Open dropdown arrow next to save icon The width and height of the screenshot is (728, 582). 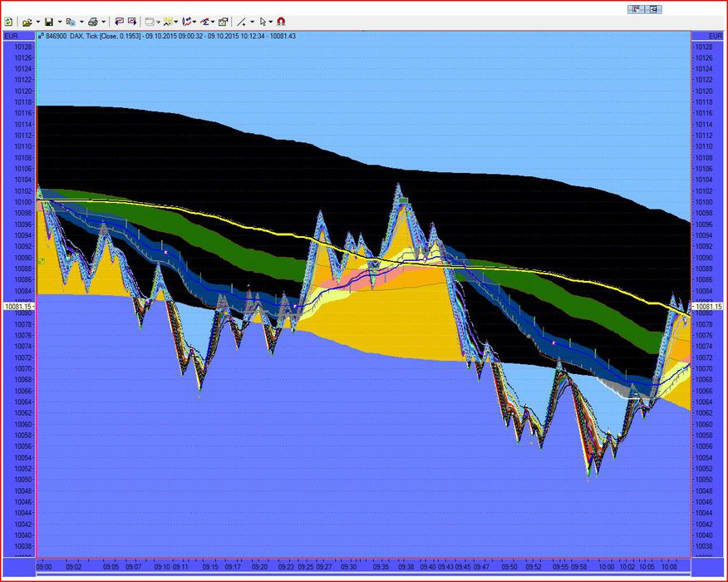pos(59,22)
